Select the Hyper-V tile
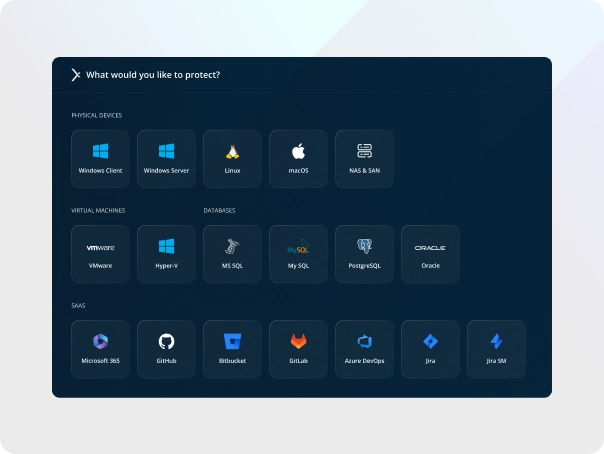 pyautogui.click(x=166, y=254)
